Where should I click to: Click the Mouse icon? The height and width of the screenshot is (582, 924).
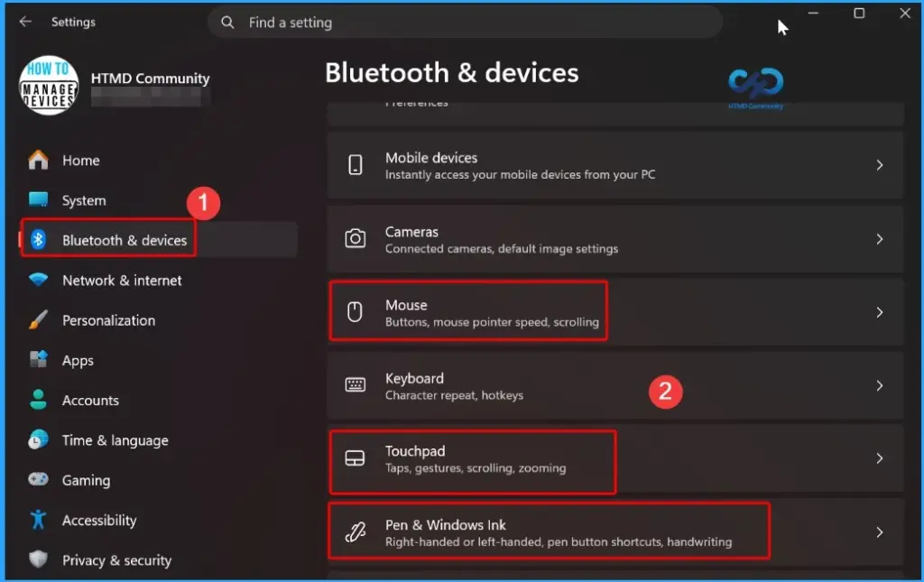(x=355, y=311)
